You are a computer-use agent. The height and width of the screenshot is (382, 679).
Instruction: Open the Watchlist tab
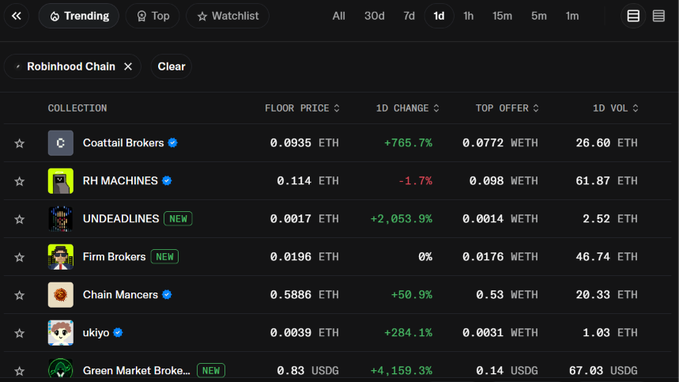pos(228,16)
